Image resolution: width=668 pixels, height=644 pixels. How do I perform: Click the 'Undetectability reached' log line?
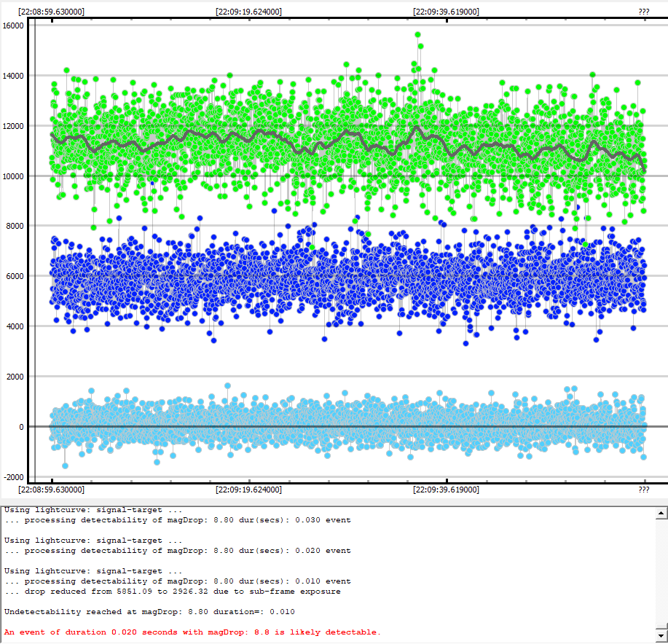149,611
